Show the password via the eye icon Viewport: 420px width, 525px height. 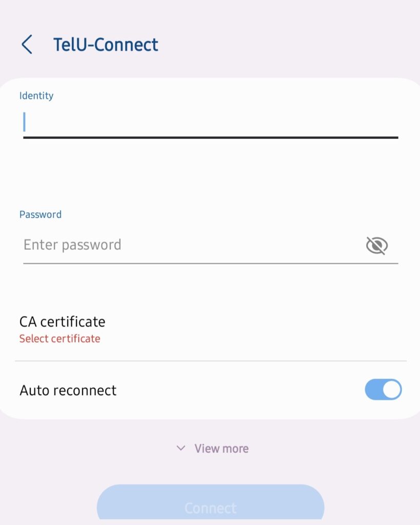[377, 246]
